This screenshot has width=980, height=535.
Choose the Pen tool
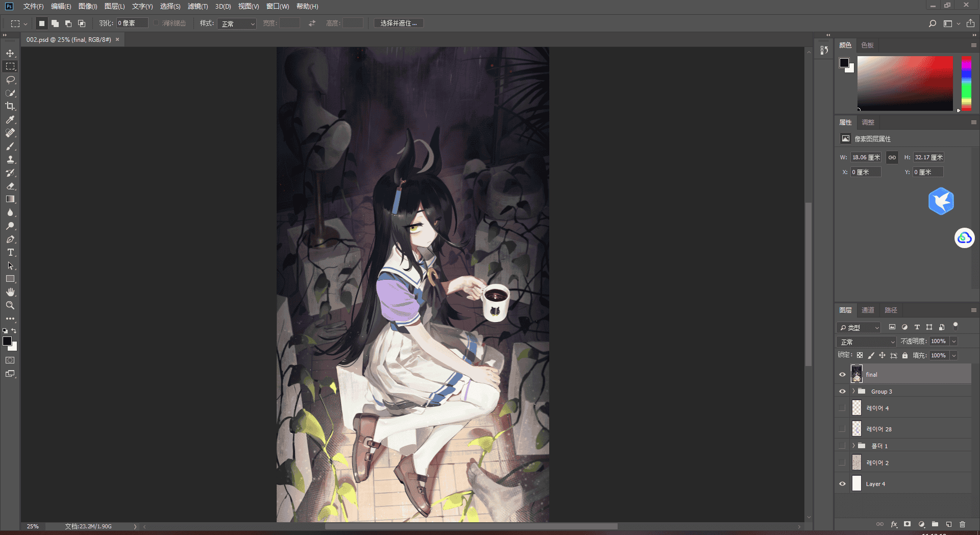(10, 239)
